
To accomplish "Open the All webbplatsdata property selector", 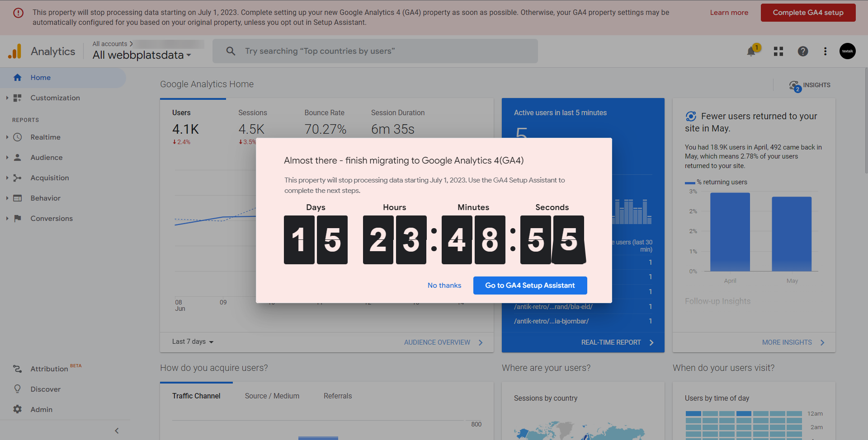I will click(142, 55).
